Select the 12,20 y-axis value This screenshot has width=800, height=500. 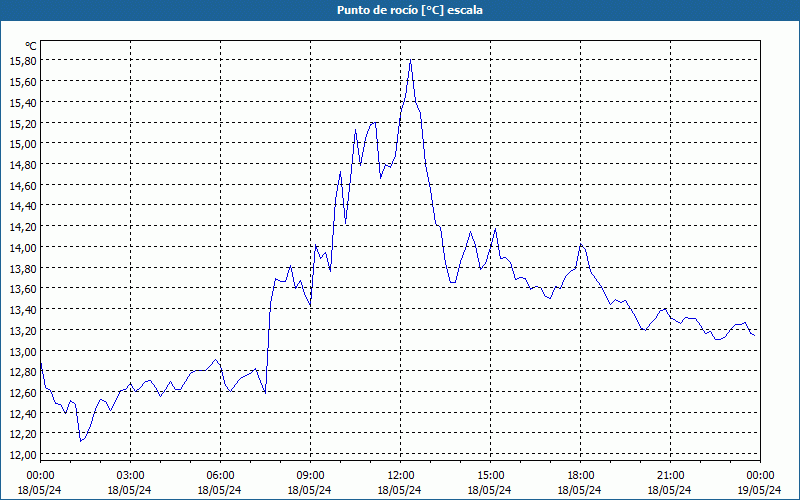coord(23,434)
